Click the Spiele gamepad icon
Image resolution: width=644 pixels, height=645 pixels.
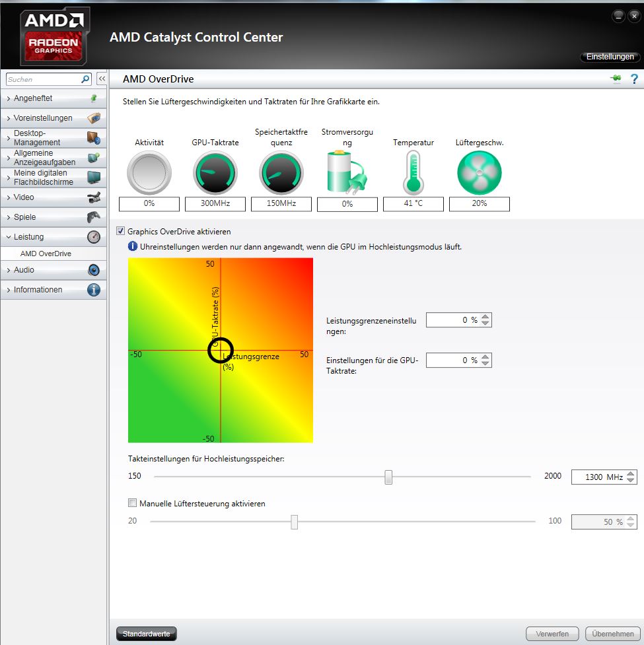pos(94,217)
